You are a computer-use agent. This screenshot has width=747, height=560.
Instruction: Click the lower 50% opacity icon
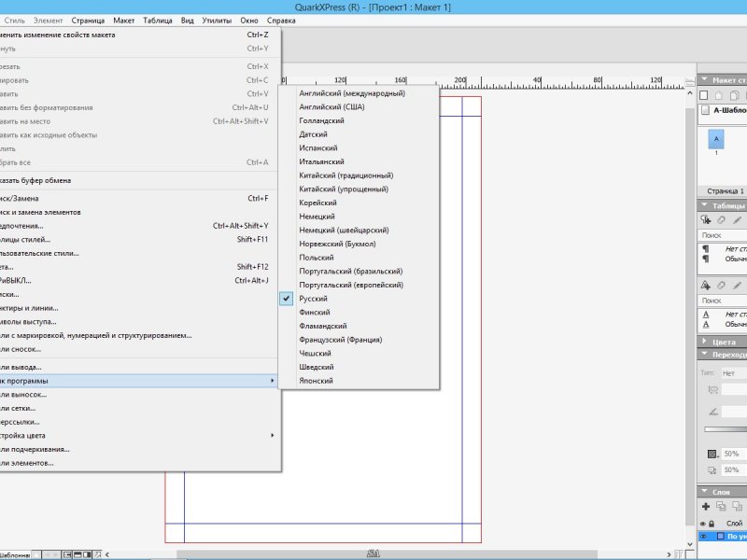coord(712,470)
